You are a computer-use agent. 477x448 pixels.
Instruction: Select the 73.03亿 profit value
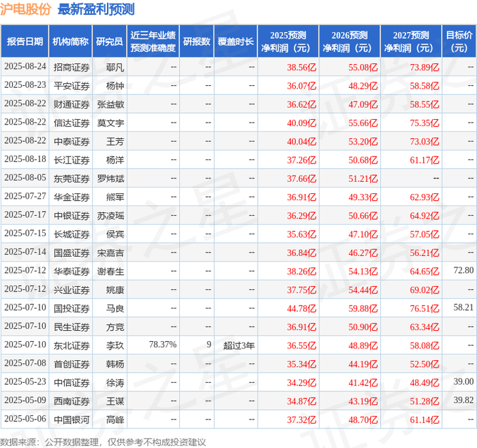[x=425, y=142]
